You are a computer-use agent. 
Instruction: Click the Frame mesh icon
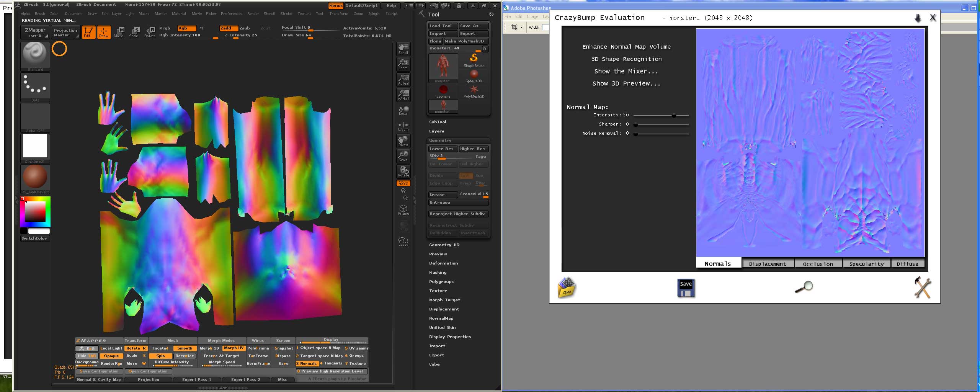tap(403, 209)
